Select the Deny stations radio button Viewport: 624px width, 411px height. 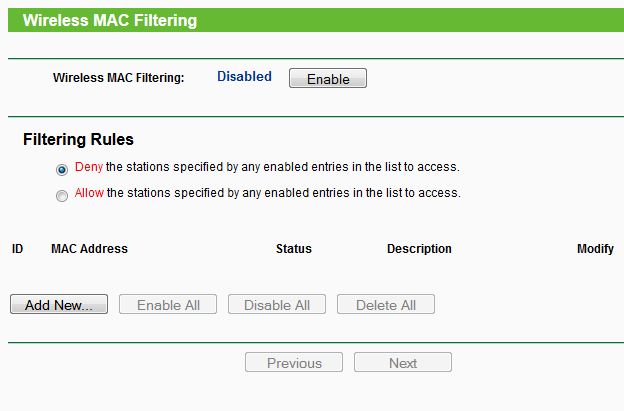click(x=62, y=169)
